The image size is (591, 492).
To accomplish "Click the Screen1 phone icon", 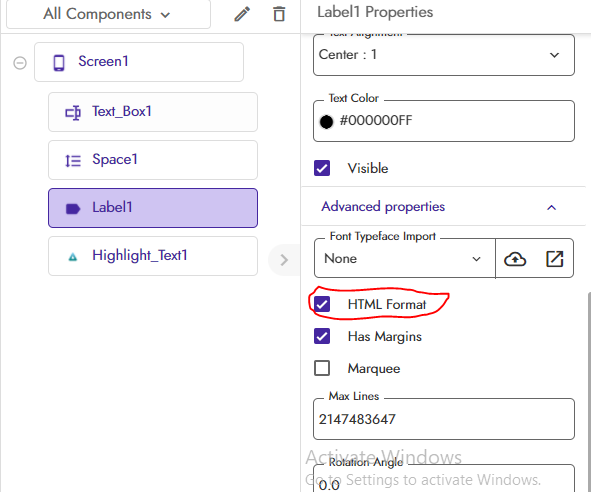I will coord(59,63).
